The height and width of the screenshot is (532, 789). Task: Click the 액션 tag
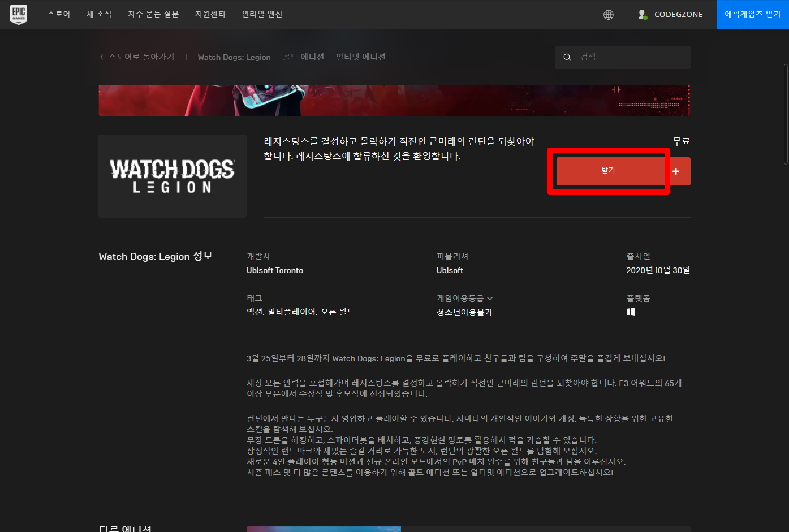point(255,312)
